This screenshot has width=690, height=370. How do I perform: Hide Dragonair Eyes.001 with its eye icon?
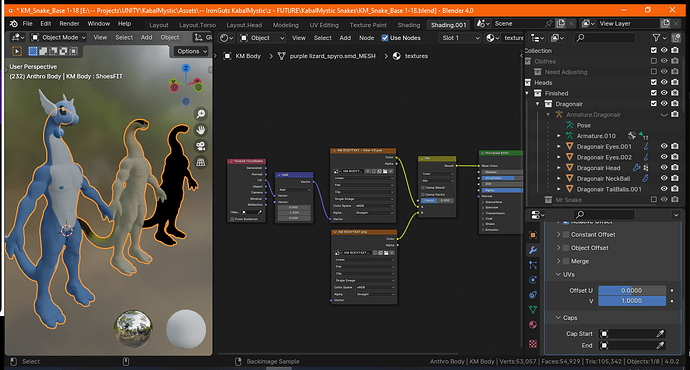point(664,146)
